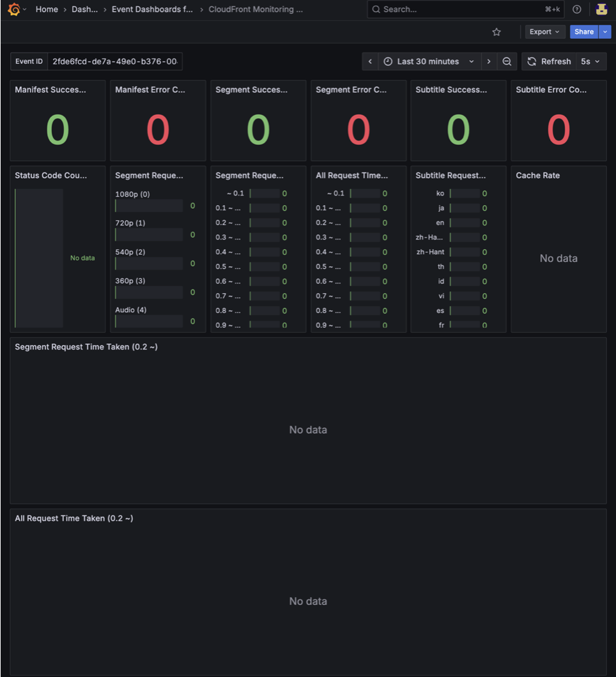Open the Event ID variable dropdown
Screen dimensions: 616x677
click(115, 61)
